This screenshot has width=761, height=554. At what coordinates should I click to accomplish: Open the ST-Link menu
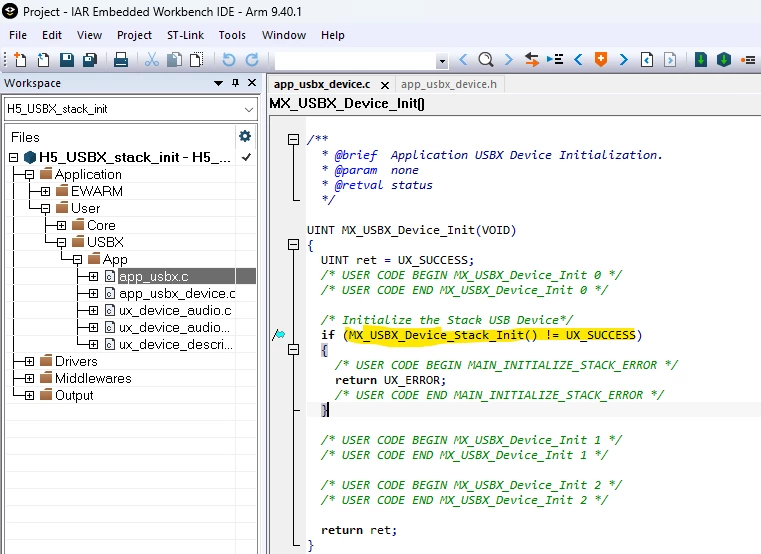point(185,35)
